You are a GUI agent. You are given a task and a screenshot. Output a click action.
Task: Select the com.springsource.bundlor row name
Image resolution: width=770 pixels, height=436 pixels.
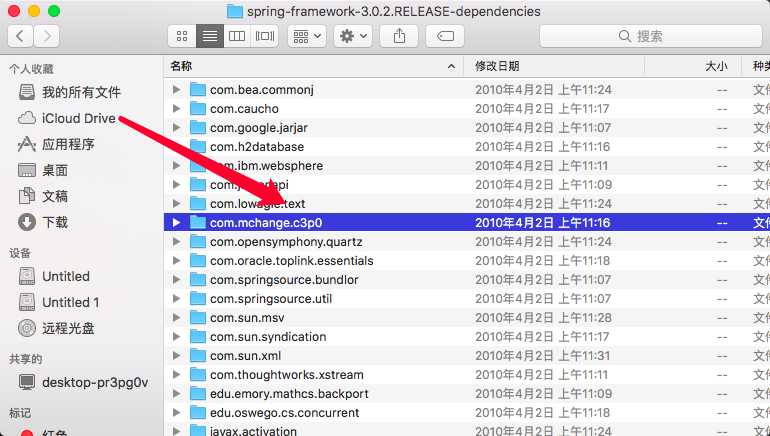[x=284, y=279]
